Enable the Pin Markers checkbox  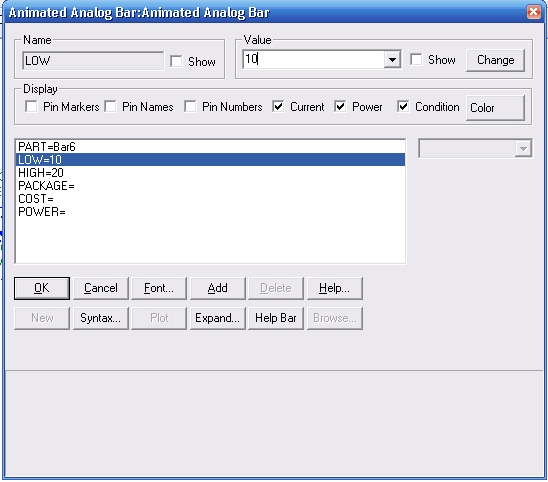tap(31, 107)
